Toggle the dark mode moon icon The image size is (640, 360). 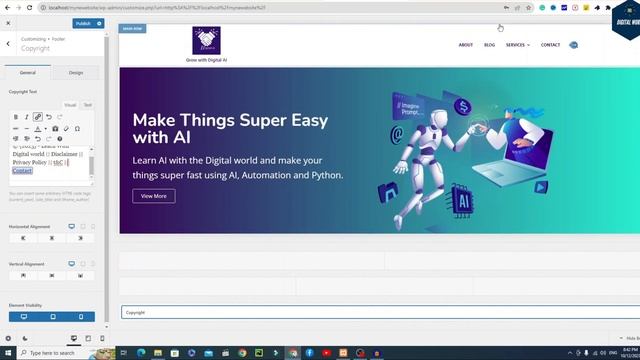pos(25,338)
